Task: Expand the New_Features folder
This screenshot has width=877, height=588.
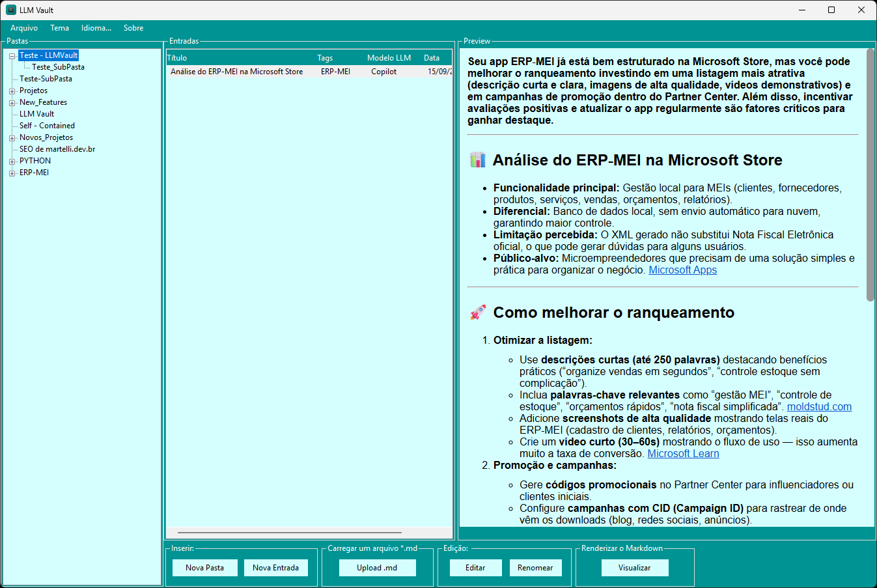Action: click(x=12, y=103)
